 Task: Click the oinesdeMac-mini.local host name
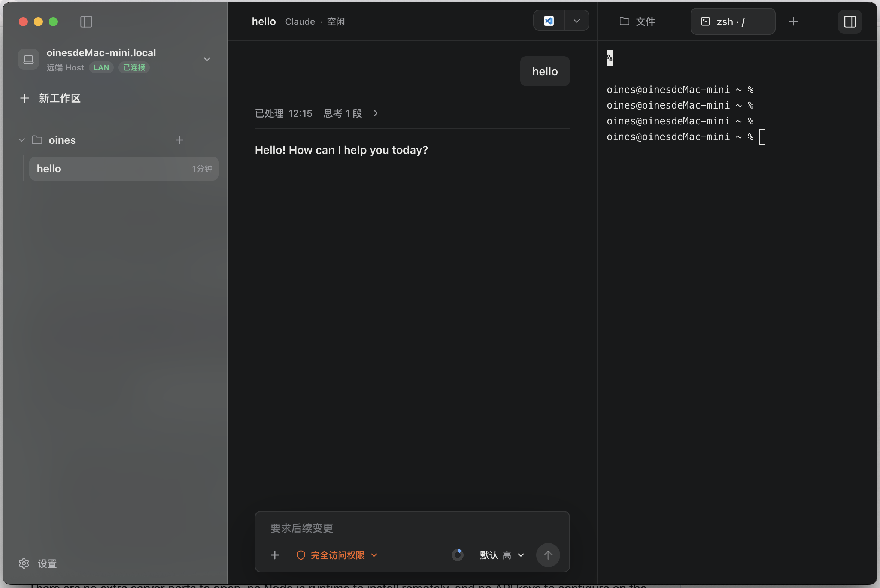[x=101, y=53]
